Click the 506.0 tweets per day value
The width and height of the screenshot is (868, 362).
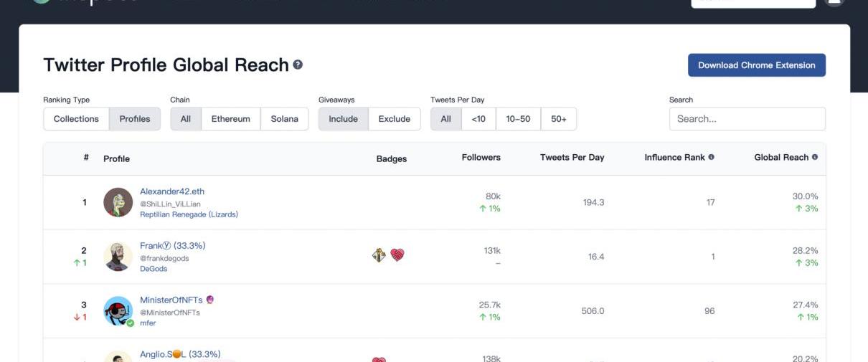point(593,311)
